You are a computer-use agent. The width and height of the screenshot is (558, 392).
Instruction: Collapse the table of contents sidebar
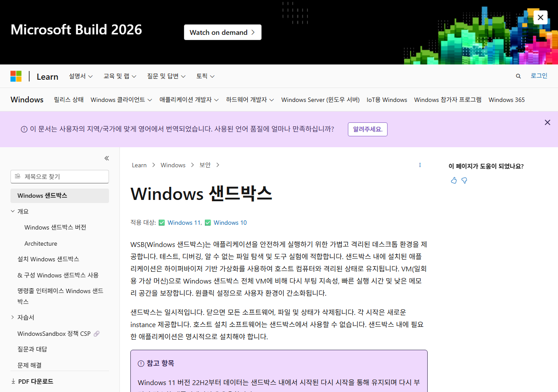[x=106, y=158]
